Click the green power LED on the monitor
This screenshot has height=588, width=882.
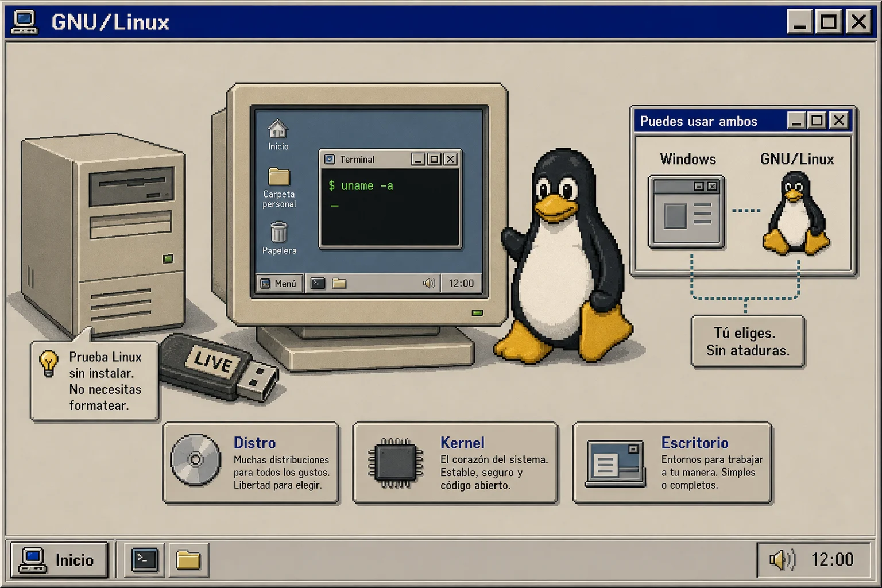click(x=477, y=313)
